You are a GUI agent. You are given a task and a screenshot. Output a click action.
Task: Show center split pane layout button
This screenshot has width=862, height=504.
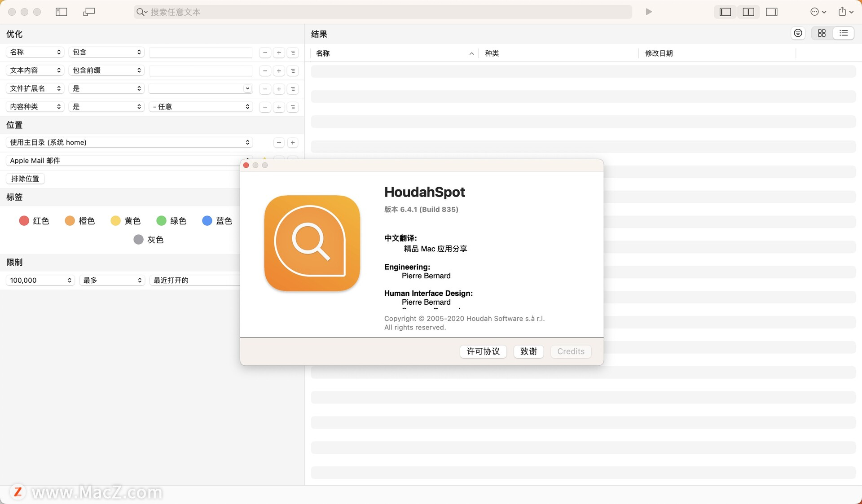pyautogui.click(x=748, y=12)
